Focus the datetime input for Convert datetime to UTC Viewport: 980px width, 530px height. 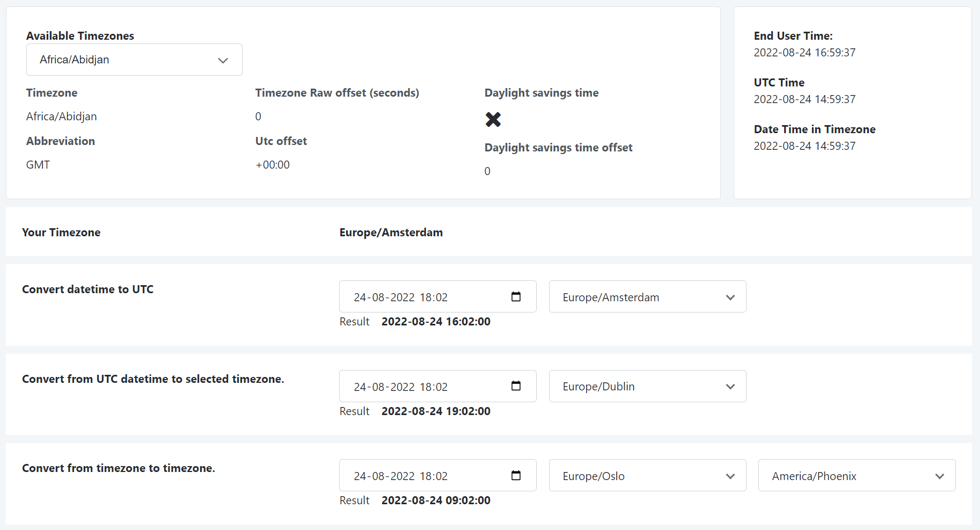437,296
